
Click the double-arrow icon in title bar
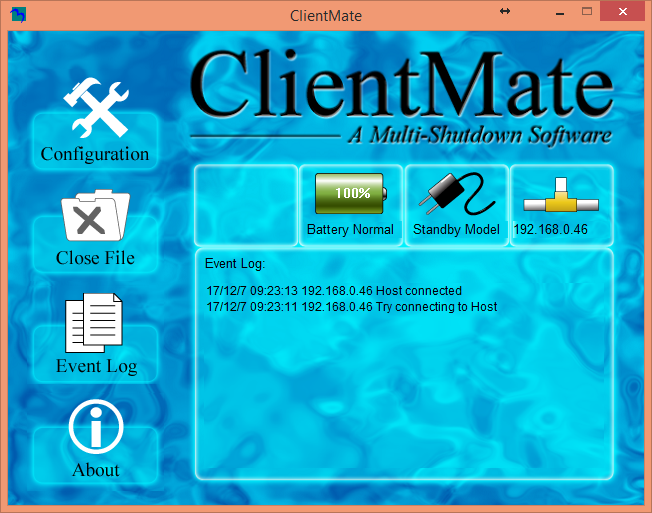click(x=505, y=11)
